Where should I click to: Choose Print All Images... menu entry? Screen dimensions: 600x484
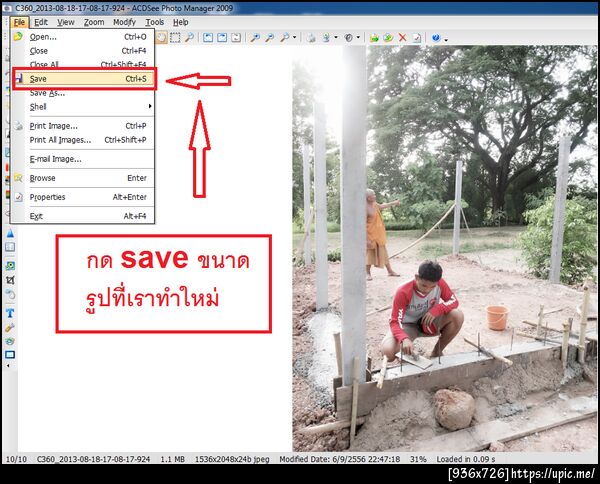pyautogui.click(x=83, y=140)
